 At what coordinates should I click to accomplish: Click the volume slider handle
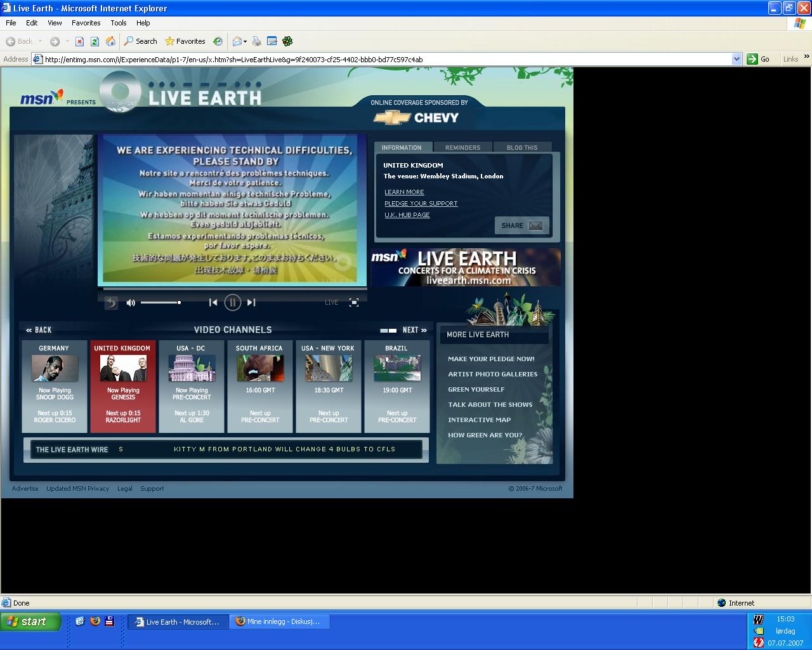[179, 302]
